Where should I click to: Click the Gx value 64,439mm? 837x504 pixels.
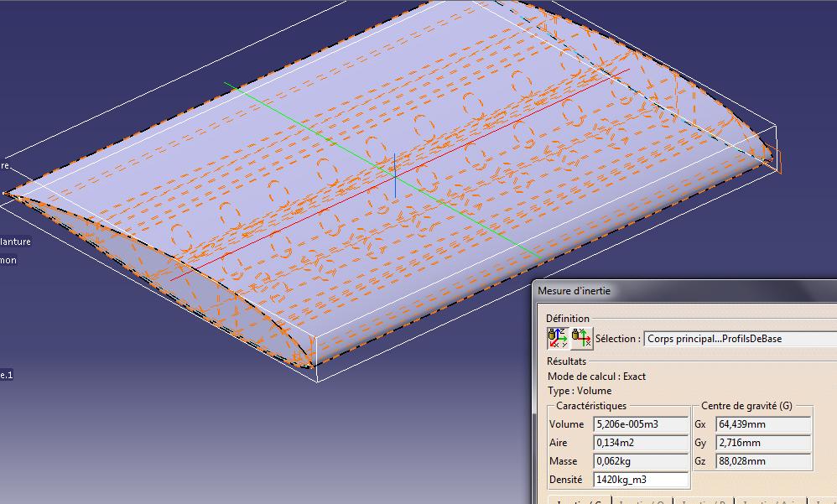coord(763,424)
